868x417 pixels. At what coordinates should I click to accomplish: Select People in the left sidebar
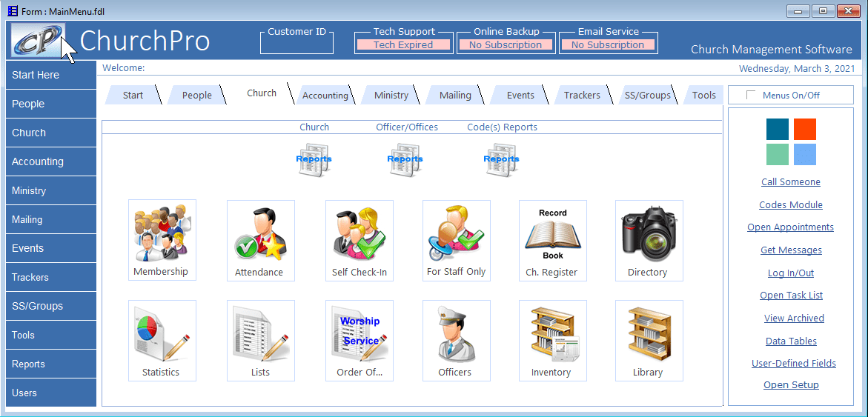[x=51, y=104]
